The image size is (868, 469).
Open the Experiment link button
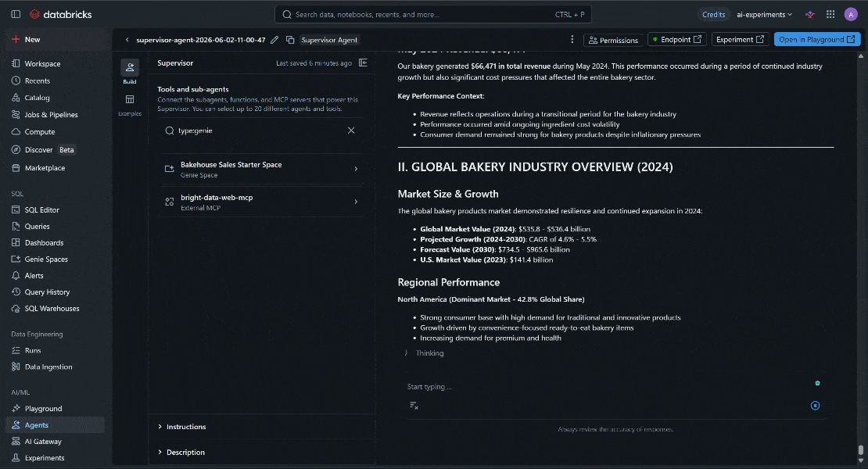[x=740, y=40]
